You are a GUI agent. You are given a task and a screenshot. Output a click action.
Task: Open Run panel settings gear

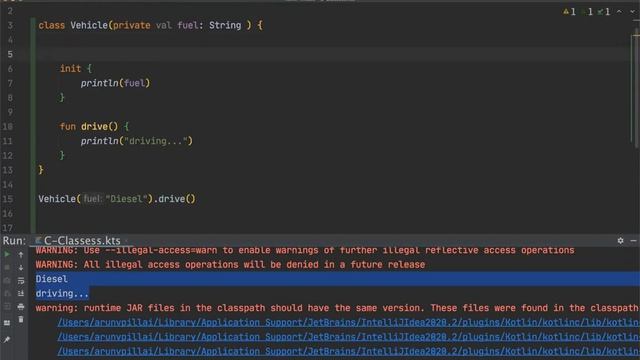click(x=620, y=241)
